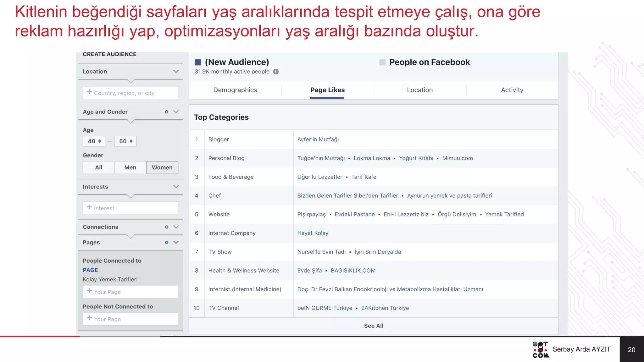Select the All gender option

99,167
